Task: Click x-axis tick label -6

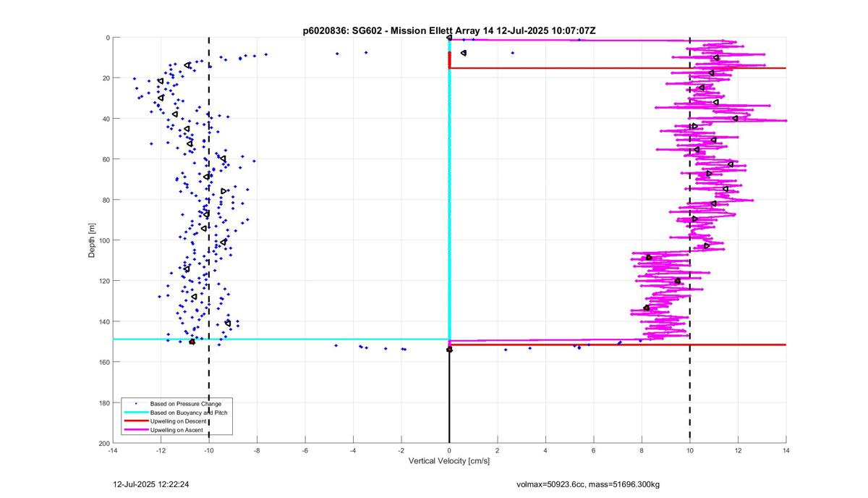Action: pyautogui.click(x=305, y=450)
